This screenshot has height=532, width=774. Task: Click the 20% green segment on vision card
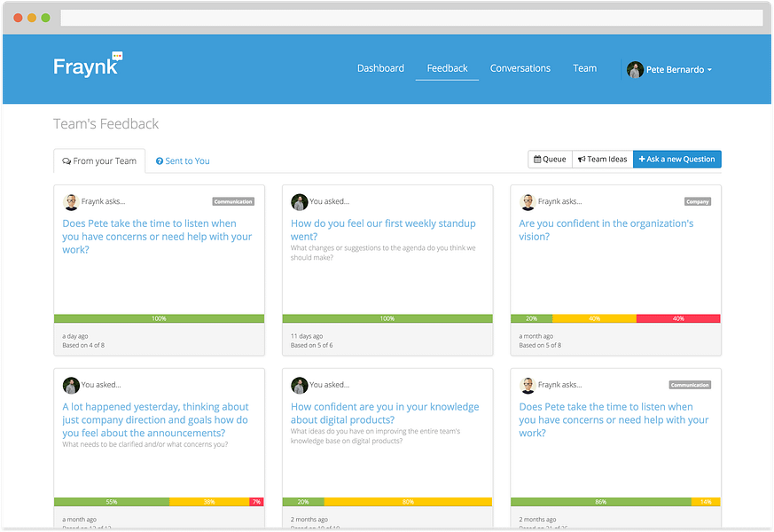(532, 319)
